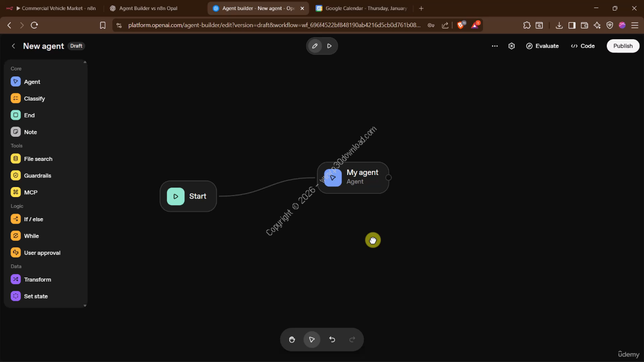Add a Classify node from sidebar

[x=34, y=99]
